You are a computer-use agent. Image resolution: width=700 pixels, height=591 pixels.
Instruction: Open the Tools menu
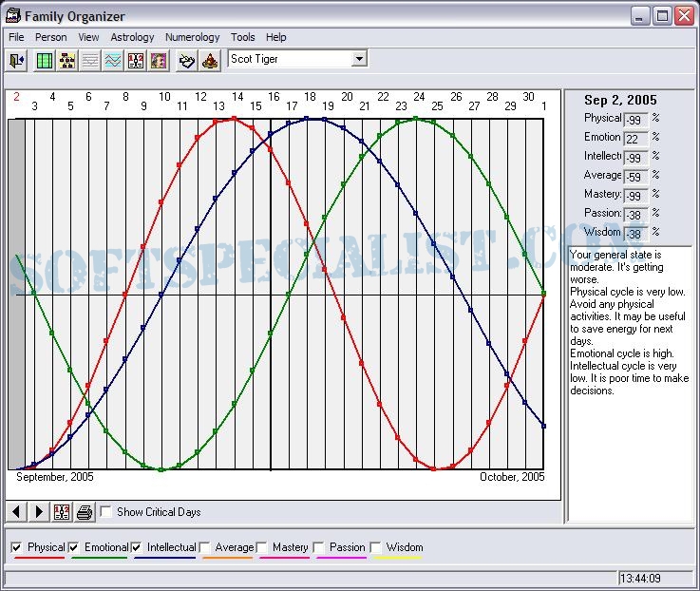pyautogui.click(x=242, y=37)
